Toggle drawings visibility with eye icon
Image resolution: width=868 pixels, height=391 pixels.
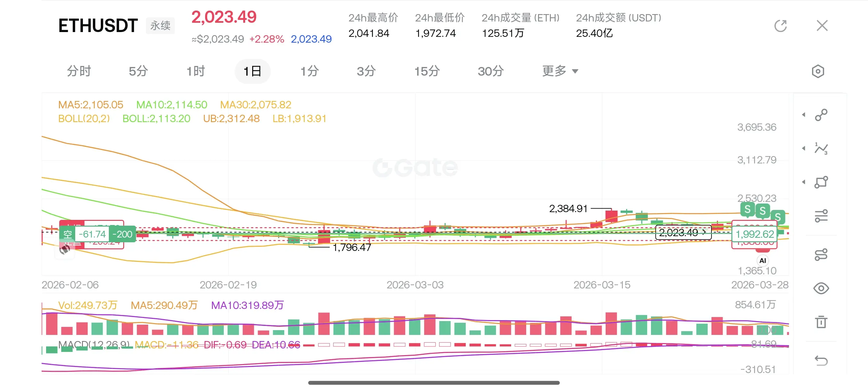pyautogui.click(x=821, y=288)
